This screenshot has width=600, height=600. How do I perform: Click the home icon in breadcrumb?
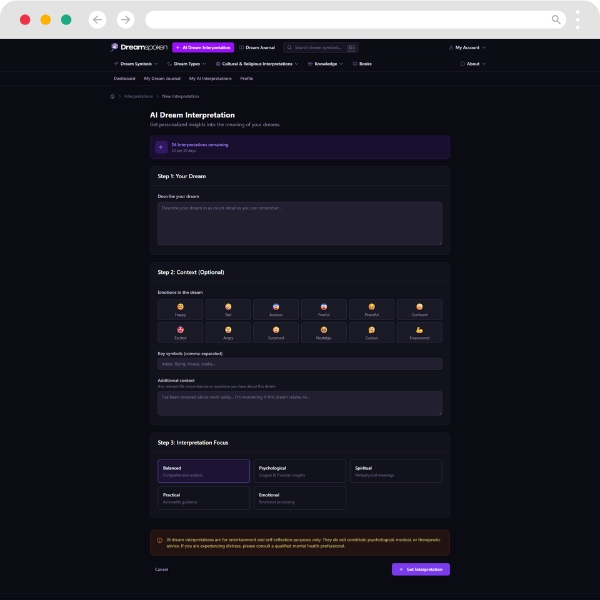tap(113, 96)
